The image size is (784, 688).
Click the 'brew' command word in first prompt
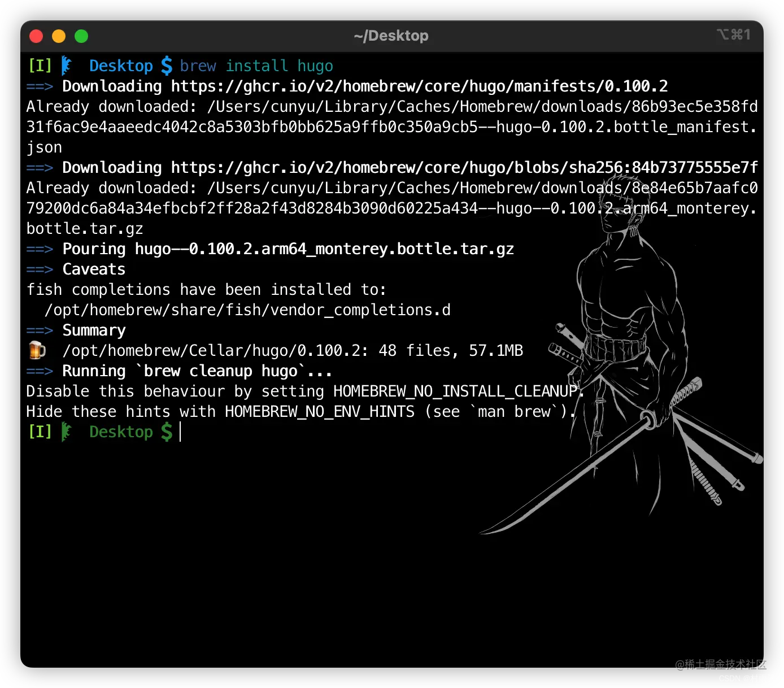click(198, 66)
